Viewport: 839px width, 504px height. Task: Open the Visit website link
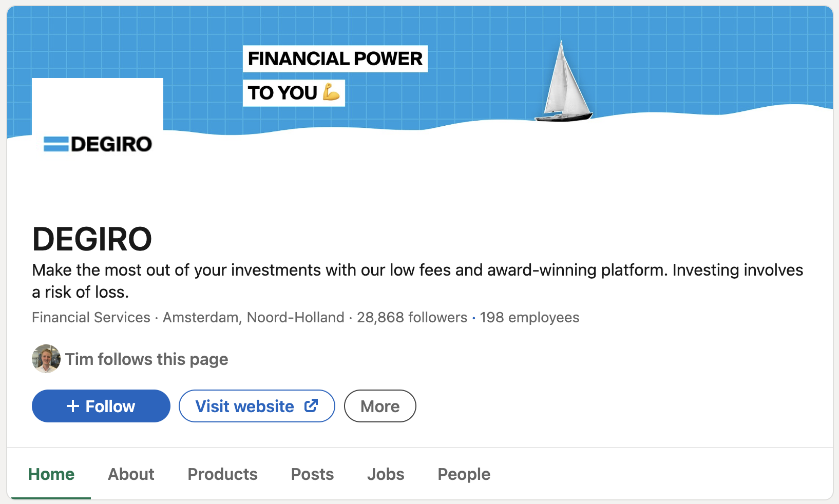point(257,406)
